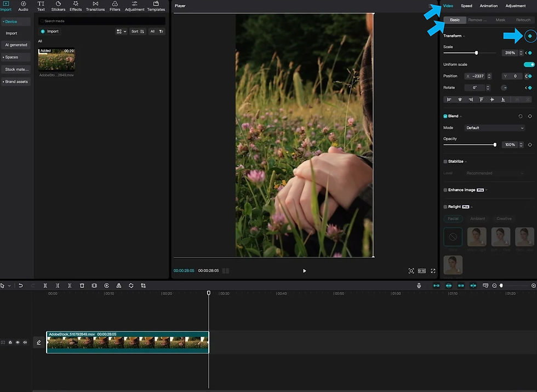Viewport: 537px width, 392px height.
Task: Open the Templates panel
Action: [x=156, y=5]
